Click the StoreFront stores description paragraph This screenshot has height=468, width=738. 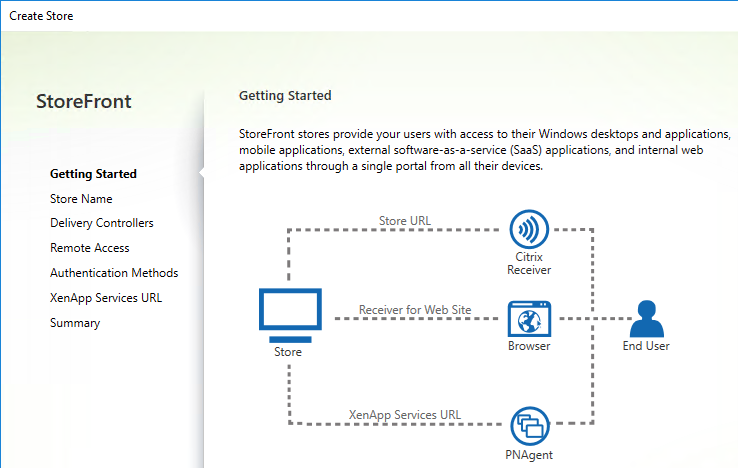485,150
